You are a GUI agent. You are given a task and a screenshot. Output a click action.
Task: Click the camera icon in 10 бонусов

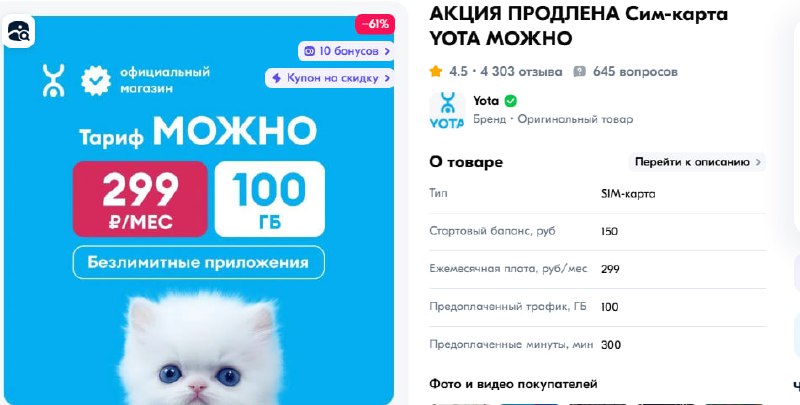[x=310, y=51]
